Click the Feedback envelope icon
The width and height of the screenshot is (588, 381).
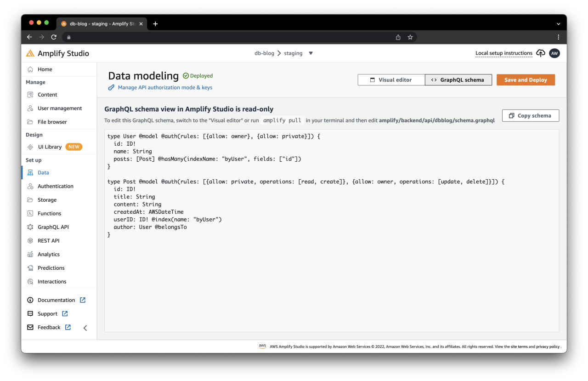click(x=30, y=327)
